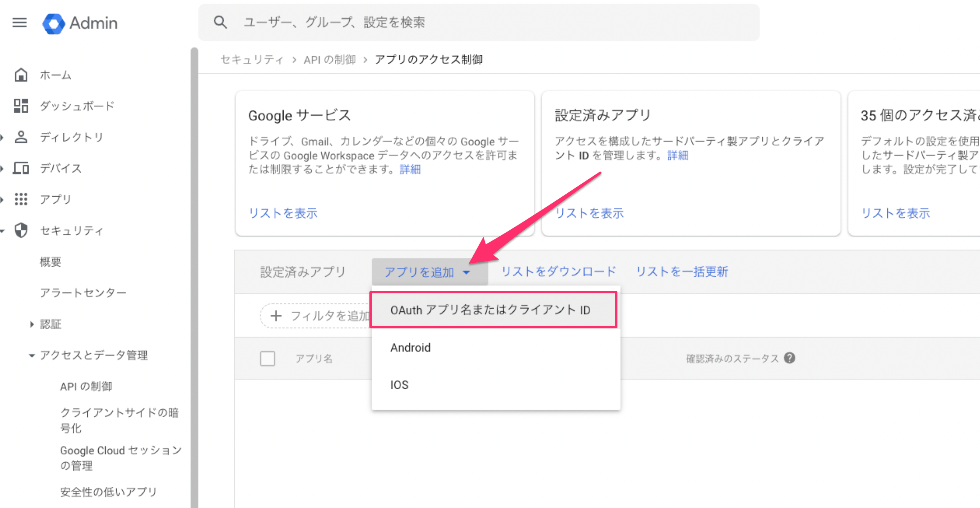Open the アプリを追加 dropdown
980x508 pixels.
click(430, 272)
